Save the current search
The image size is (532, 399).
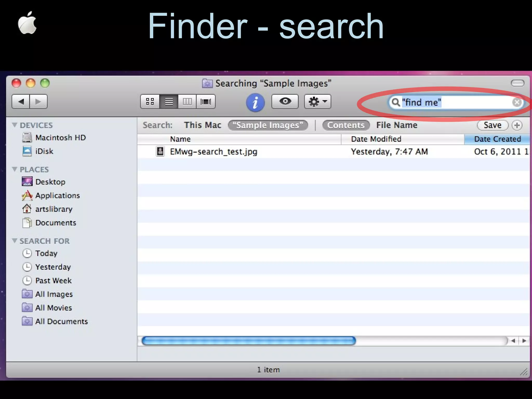(493, 125)
